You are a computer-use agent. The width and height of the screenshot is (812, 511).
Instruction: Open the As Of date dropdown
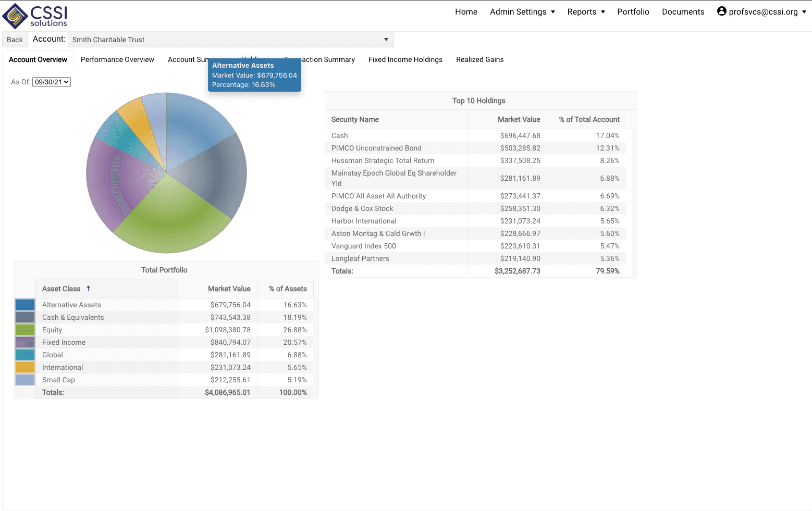pyautogui.click(x=52, y=82)
